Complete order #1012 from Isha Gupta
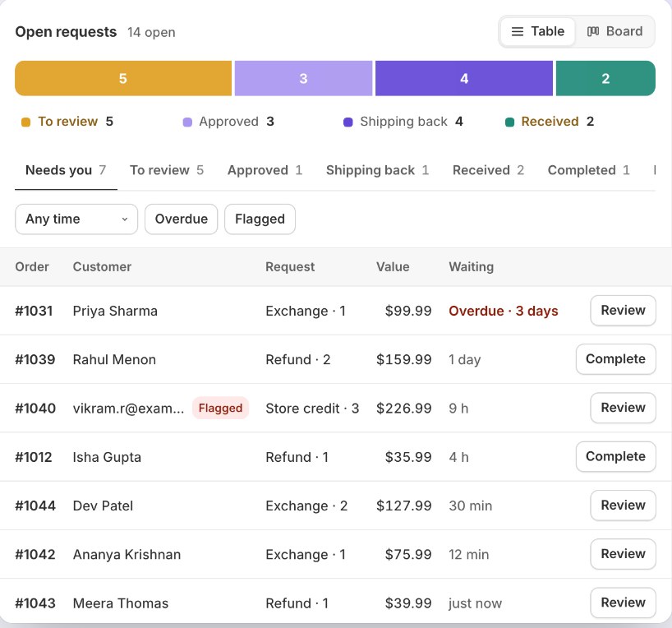Image resolution: width=672 pixels, height=628 pixels. (x=615, y=456)
